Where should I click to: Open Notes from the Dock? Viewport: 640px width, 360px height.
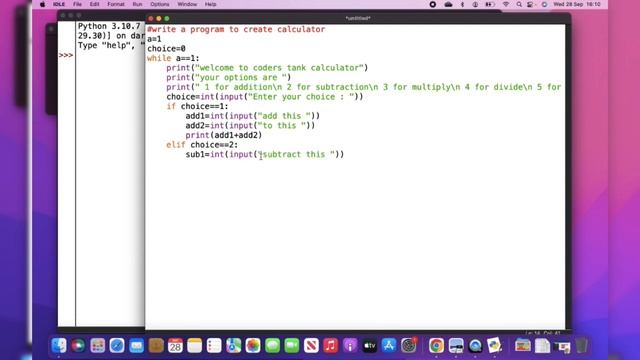195,346
